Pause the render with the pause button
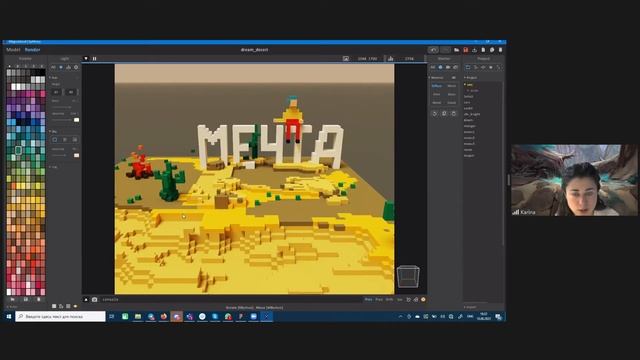640x360 pixels. 94,59
